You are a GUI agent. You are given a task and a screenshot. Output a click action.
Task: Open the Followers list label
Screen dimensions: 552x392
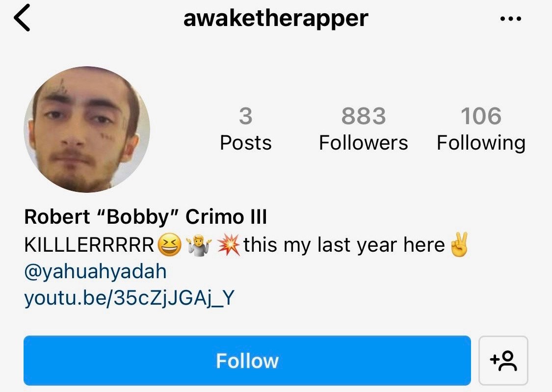pos(363,143)
